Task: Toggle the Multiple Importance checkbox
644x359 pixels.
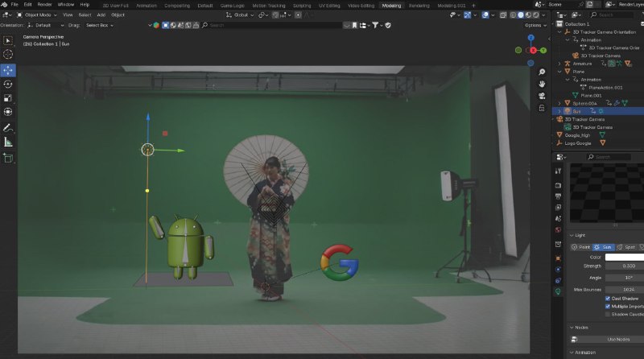Action: tap(608, 307)
